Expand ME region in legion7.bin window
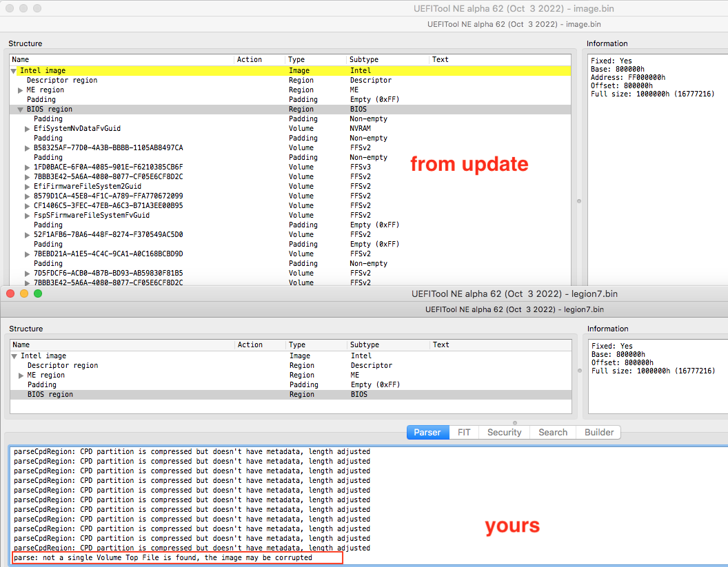The width and height of the screenshot is (728, 567). [21, 375]
